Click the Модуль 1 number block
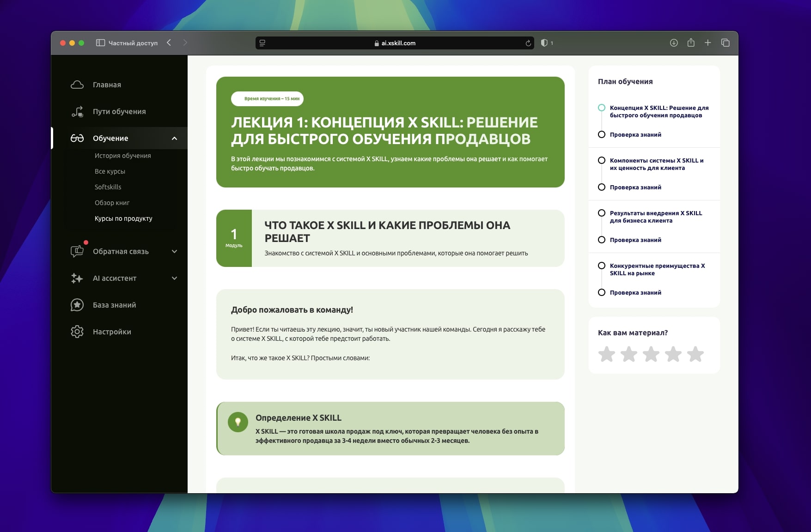The height and width of the screenshot is (532, 811). coord(234,238)
